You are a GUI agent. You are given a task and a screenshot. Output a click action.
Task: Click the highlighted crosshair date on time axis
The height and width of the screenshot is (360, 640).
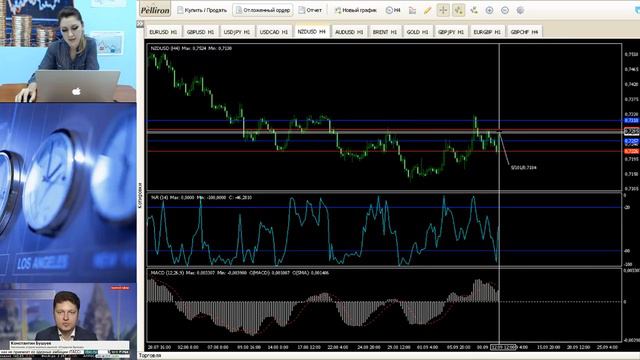pos(503,347)
